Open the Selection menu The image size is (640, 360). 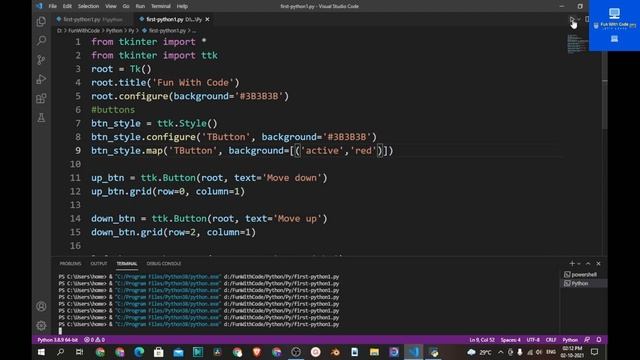click(88, 6)
